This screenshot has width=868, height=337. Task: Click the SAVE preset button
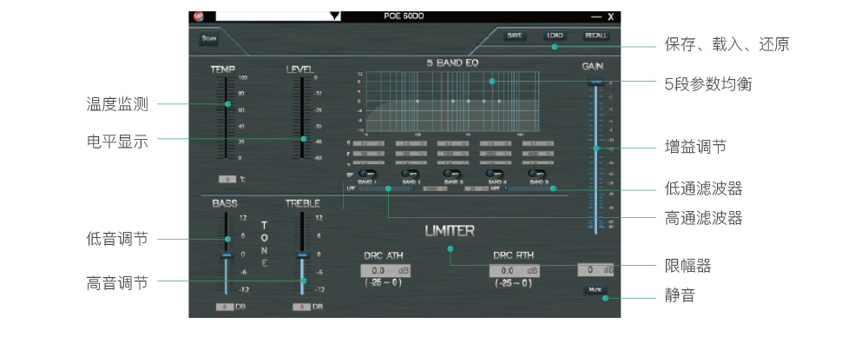click(514, 36)
